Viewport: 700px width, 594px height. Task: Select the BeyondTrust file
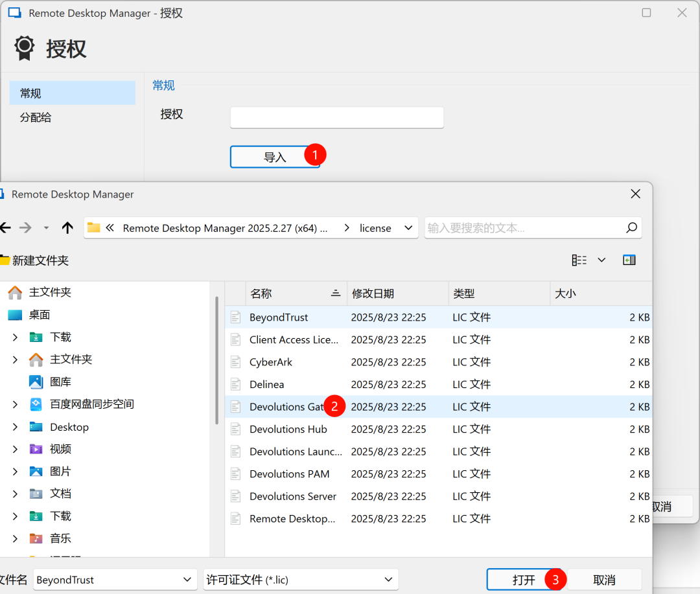(438, 317)
